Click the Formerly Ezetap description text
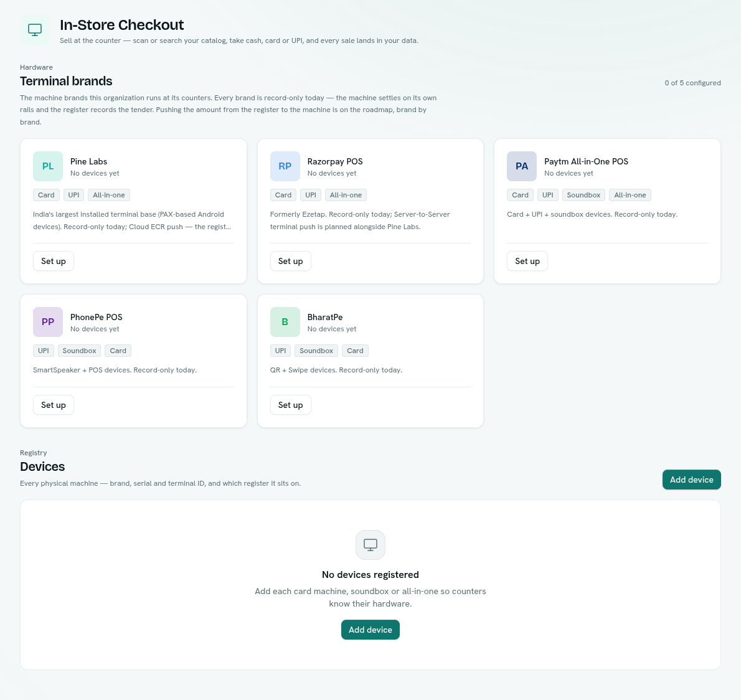Image resolution: width=741 pixels, height=700 pixels. click(x=360, y=220)
